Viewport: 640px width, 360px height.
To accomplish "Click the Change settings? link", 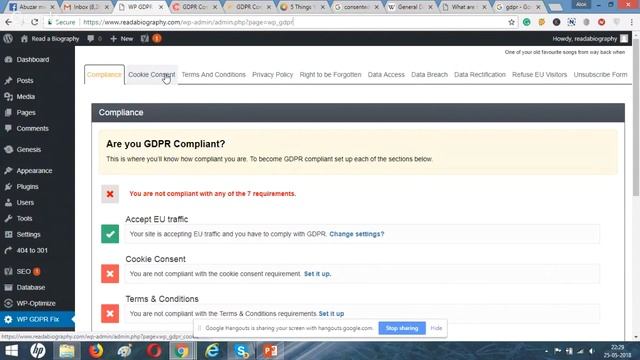I will (357, 234).
